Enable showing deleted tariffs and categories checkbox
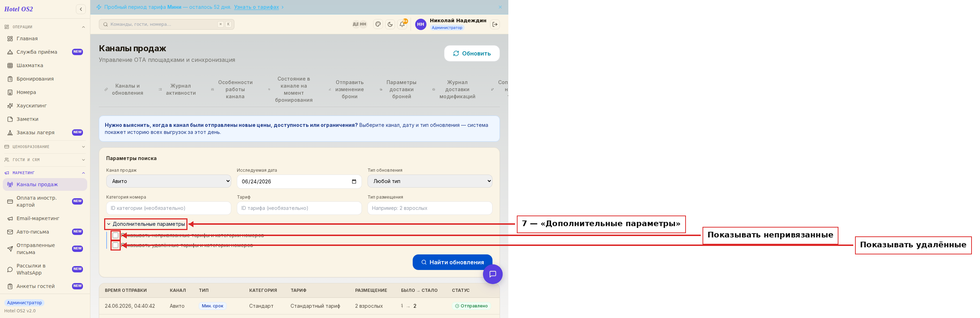 click(x=115, y=245)
